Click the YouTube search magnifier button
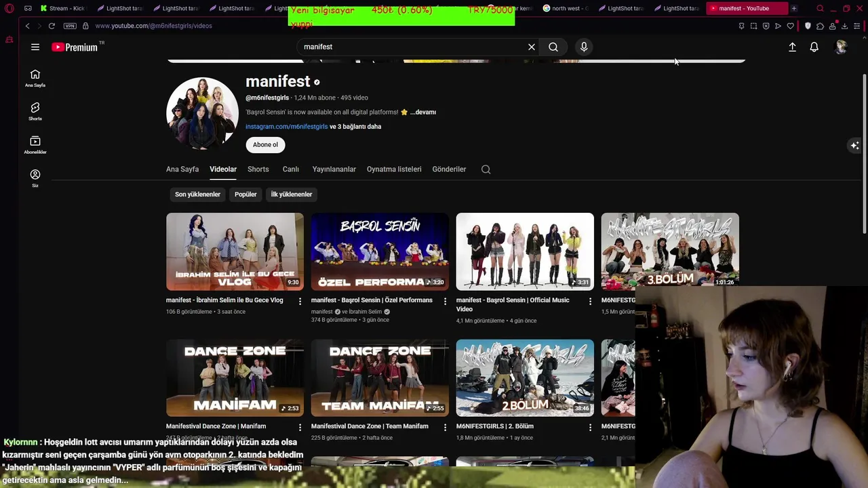Screen dimensions: 868x488 [553, 47]
